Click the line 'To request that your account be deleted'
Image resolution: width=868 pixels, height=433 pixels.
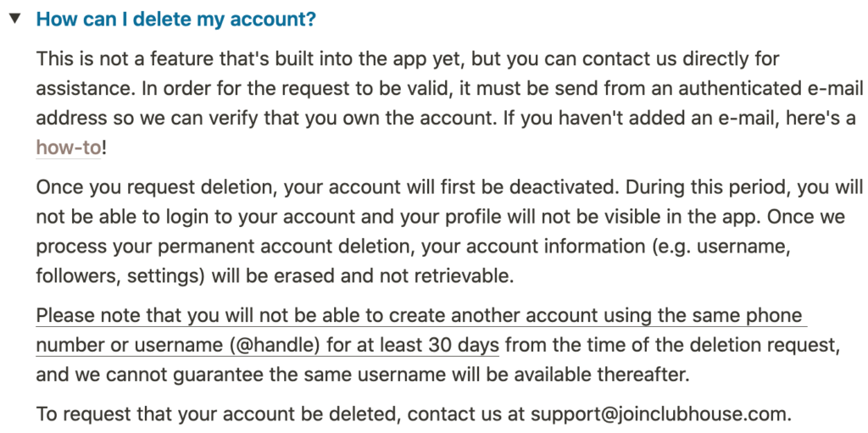pos(414,414)
